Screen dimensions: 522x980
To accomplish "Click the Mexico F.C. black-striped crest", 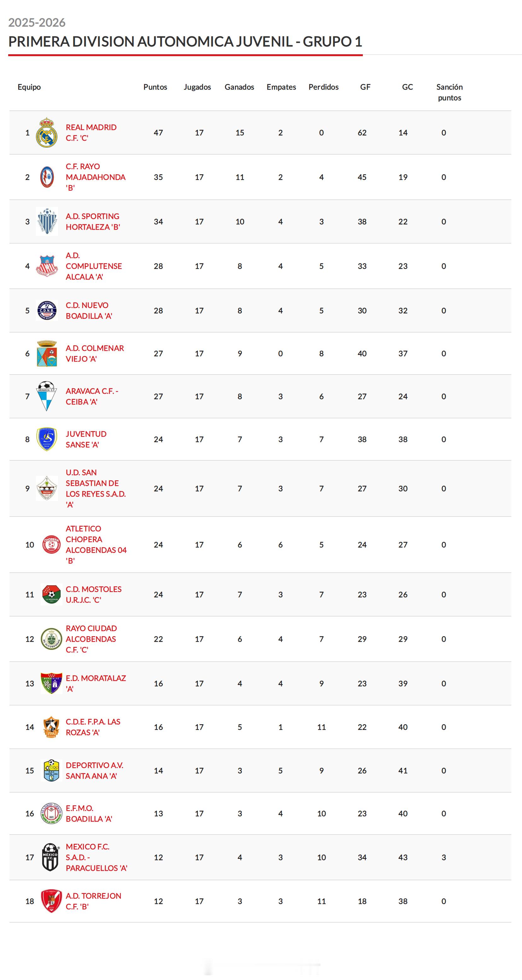I will (x=50, y=857).
